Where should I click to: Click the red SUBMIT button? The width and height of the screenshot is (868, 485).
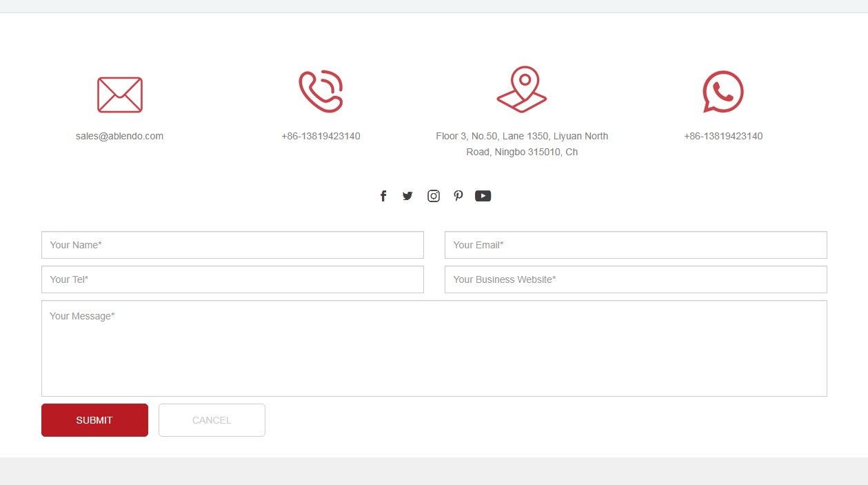(94, 420)
